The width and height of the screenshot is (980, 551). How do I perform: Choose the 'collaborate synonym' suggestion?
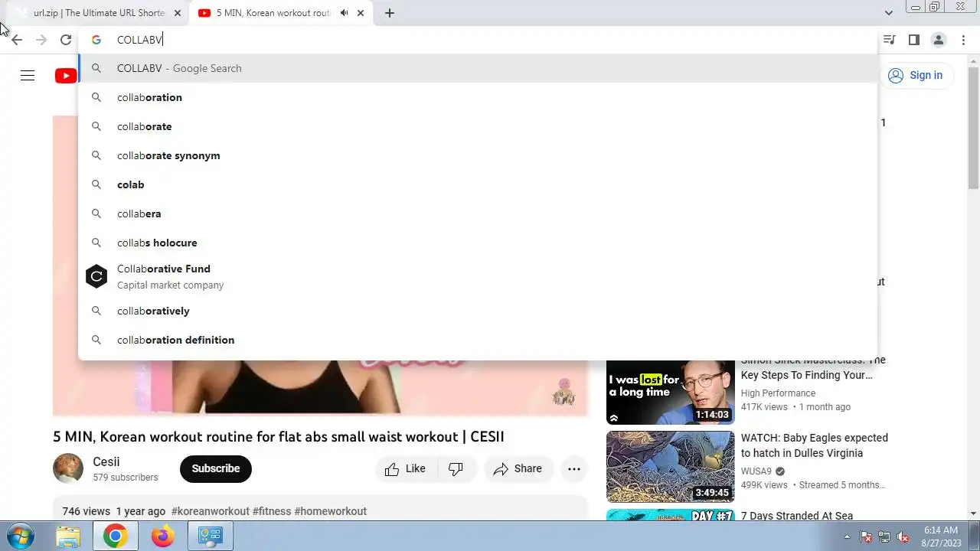(x=478, y=155)
